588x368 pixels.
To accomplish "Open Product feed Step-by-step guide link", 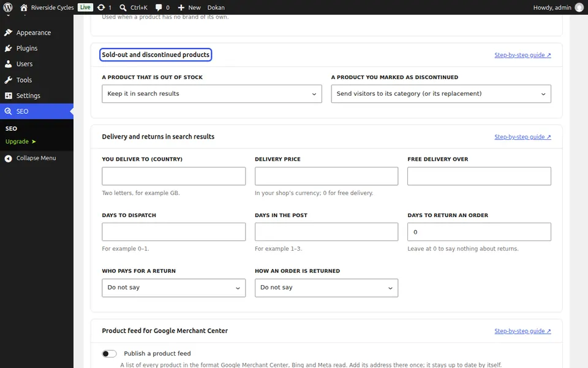I will tap(522, 331).
